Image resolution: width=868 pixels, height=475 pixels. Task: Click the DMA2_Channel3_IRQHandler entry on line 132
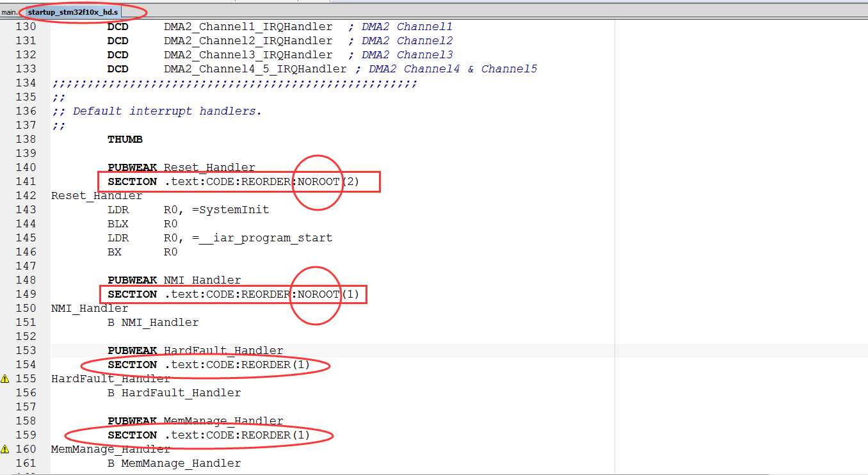tap(248, 55)
